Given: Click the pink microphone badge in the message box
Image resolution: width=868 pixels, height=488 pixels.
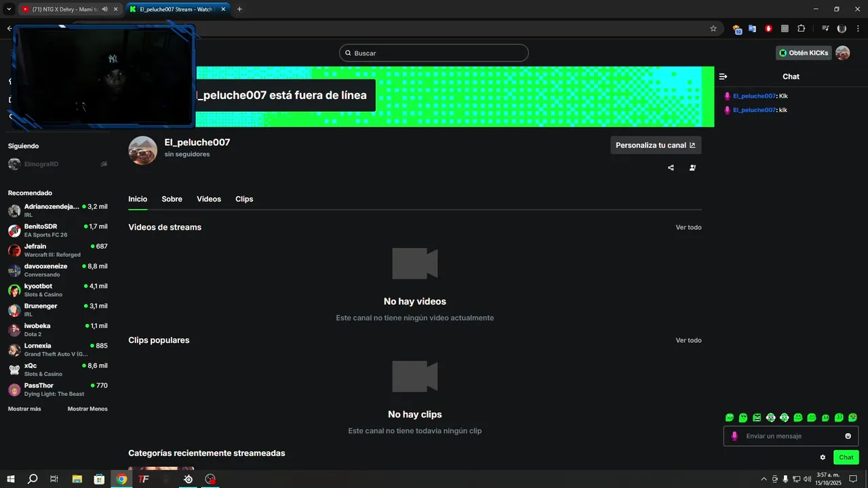Looking at the screenshot, I should 734,436.
